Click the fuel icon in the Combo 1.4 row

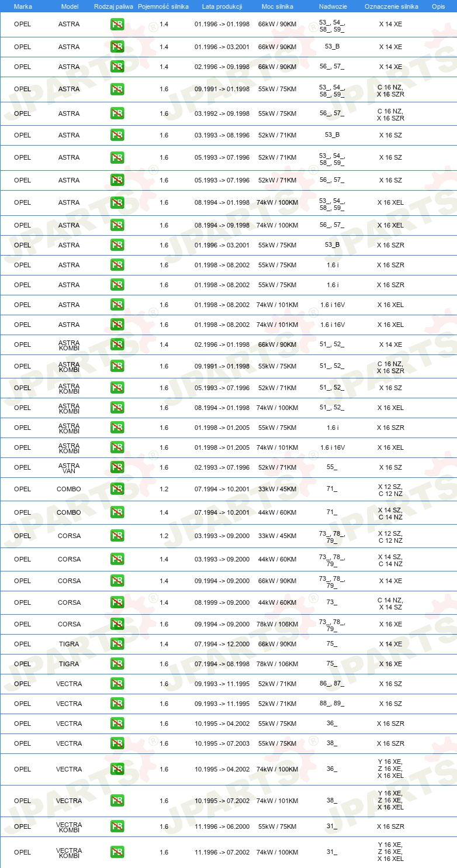coord(117,512)
